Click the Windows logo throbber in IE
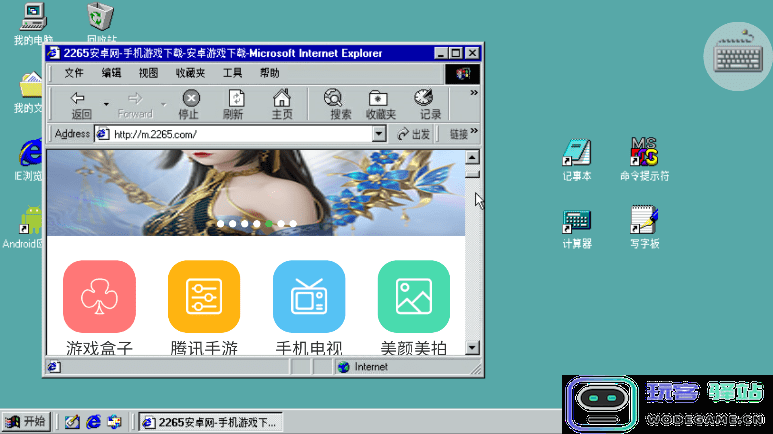The height and width of the screenshot is (434, 773). 462,74
